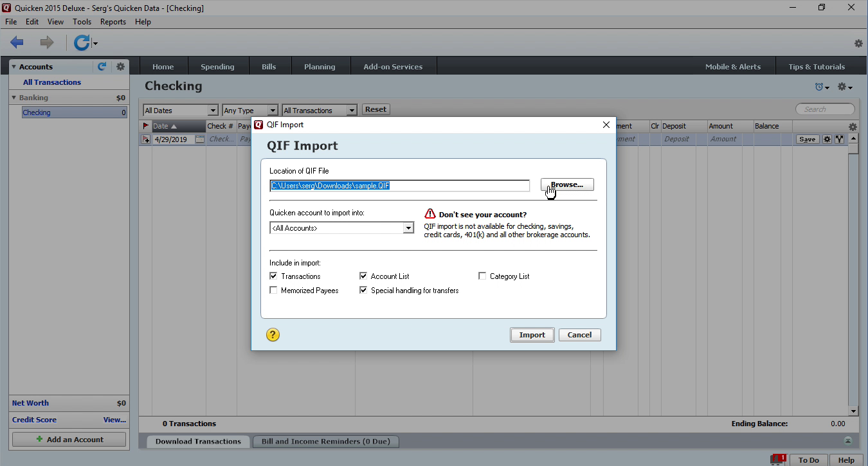Switch to the Spending tab
868x466 pixels.
[x=217, y=66]
